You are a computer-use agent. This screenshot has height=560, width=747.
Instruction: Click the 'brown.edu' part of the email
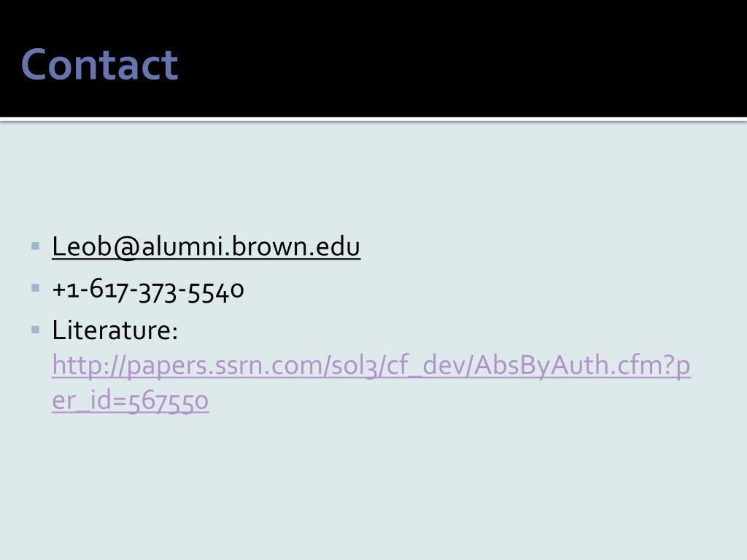point(296,246)
